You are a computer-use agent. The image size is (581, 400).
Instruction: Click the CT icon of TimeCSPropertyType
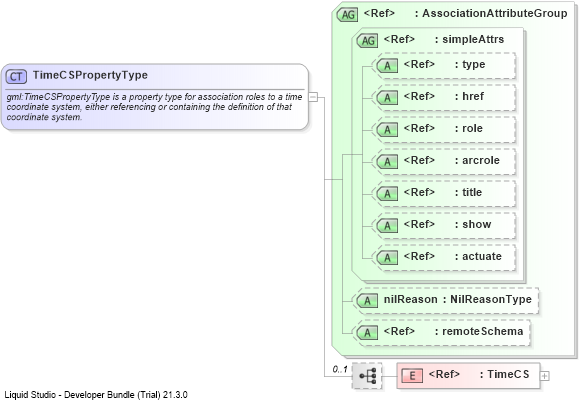click(x=16, y=77)
